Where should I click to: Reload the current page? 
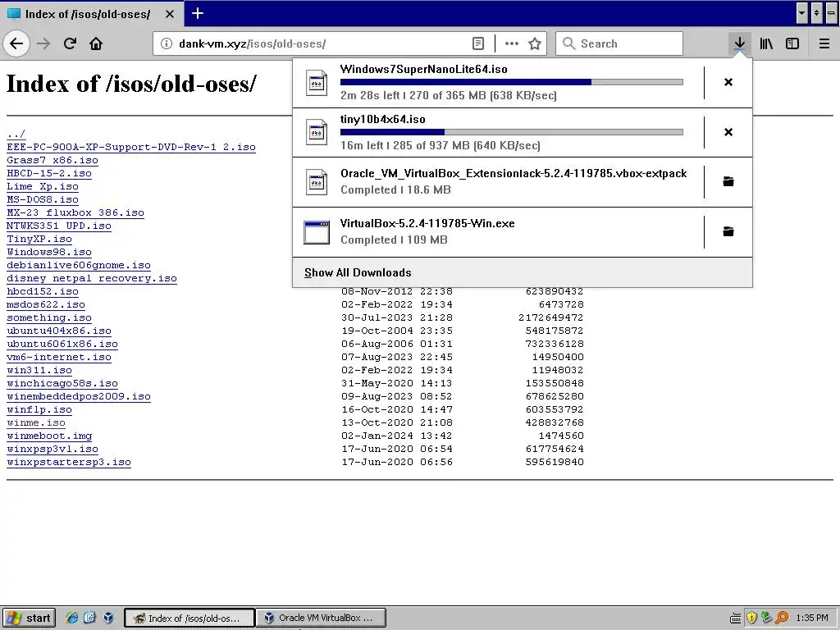[x=70, y=43]
